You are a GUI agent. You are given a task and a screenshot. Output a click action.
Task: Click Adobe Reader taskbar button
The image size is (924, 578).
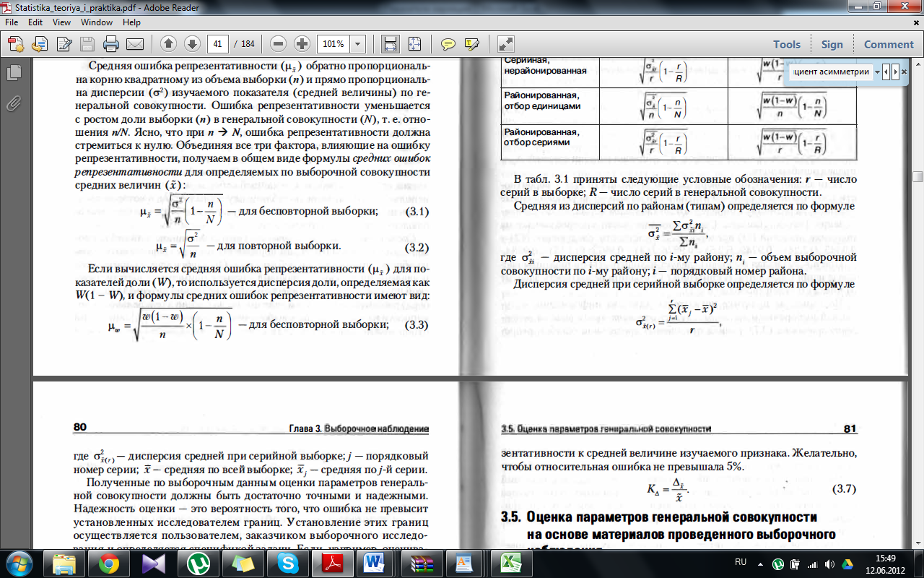[x=332, y=563]
